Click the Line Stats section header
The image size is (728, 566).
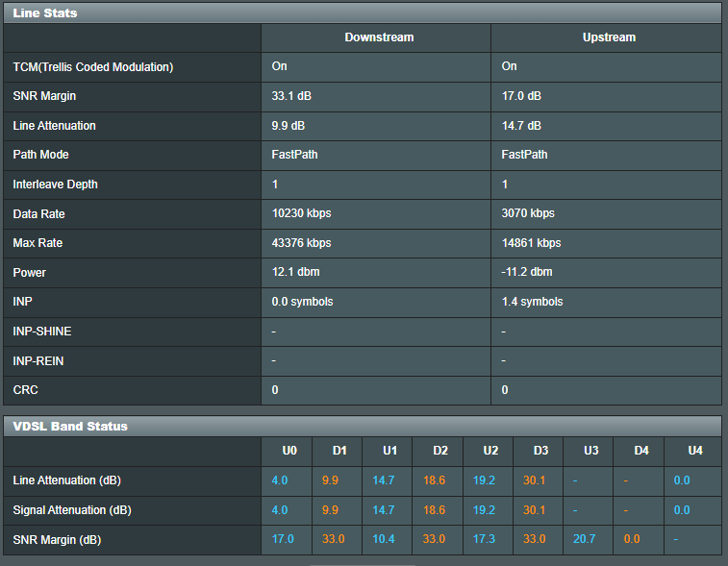click(45, 13)
